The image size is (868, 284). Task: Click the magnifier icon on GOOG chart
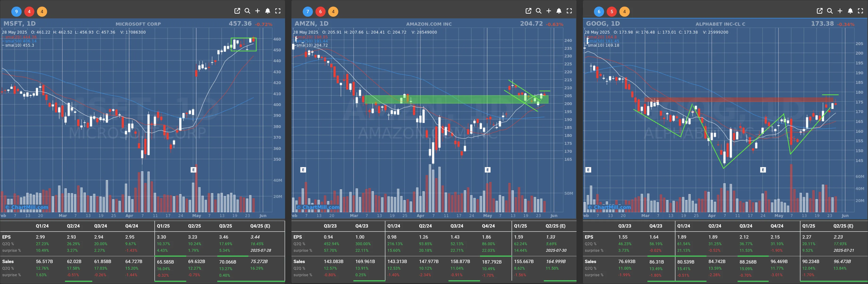coord(830,11)
